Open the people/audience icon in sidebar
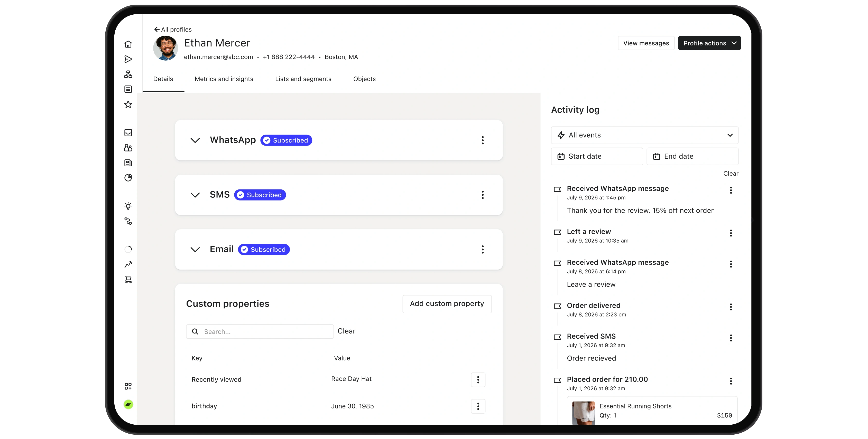This screenshot has width=868, height=439. 128,148
